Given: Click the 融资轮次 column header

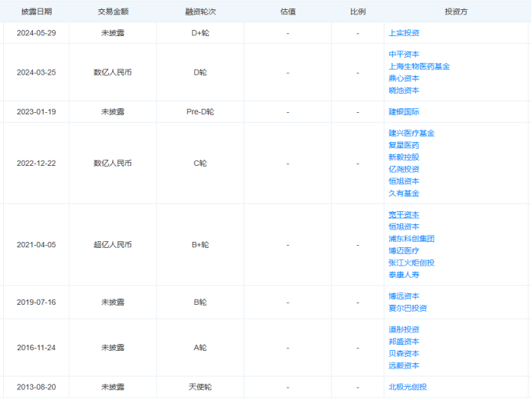Looking at the screenshot, I should (x=200, y=12).
